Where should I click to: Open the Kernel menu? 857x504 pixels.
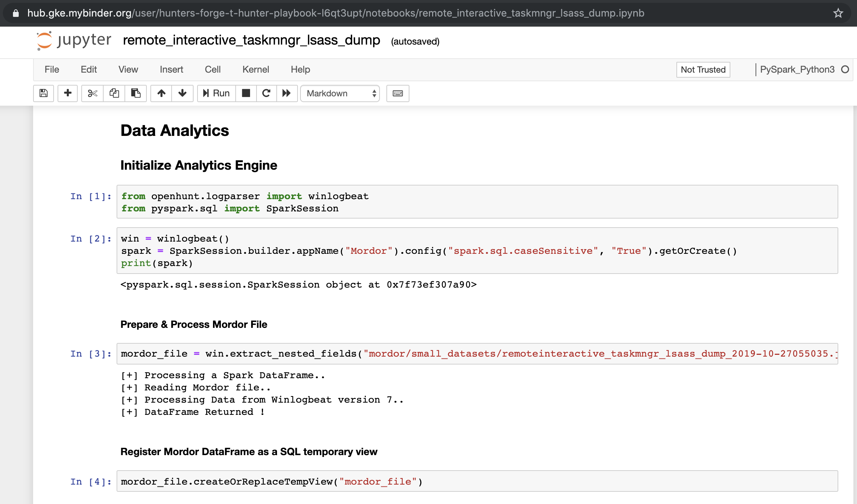pyautogui.click(x=255, y=69)
